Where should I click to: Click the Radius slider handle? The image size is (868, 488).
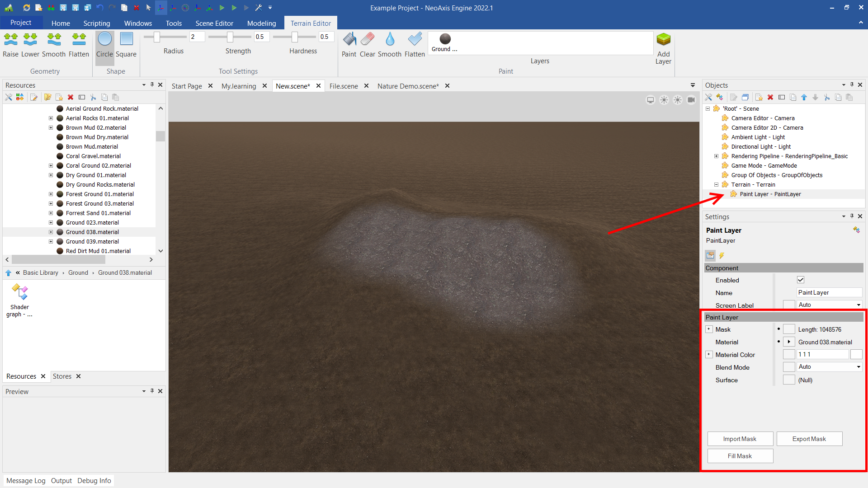click(x=157, y=37)
